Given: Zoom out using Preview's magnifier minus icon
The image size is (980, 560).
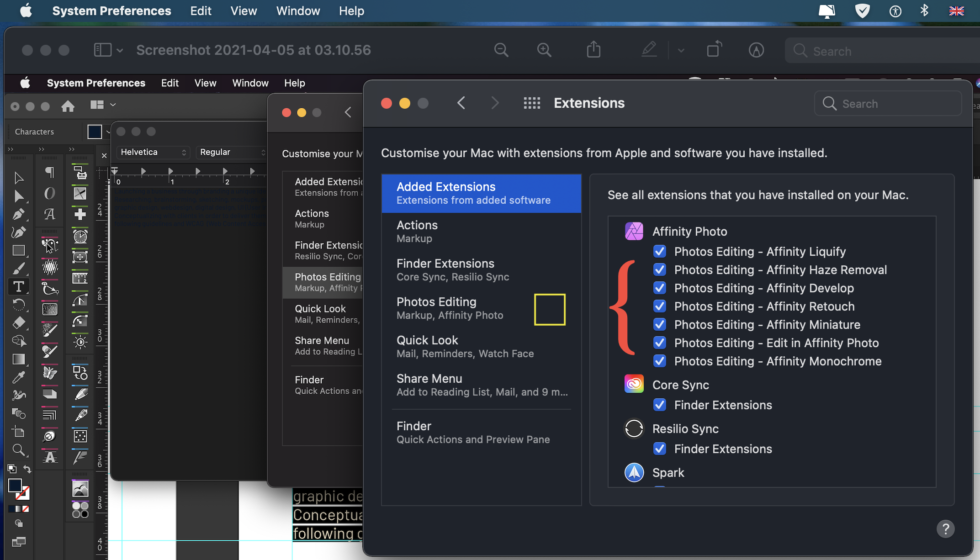Looking at the screenshot, I should pos(501,50).
